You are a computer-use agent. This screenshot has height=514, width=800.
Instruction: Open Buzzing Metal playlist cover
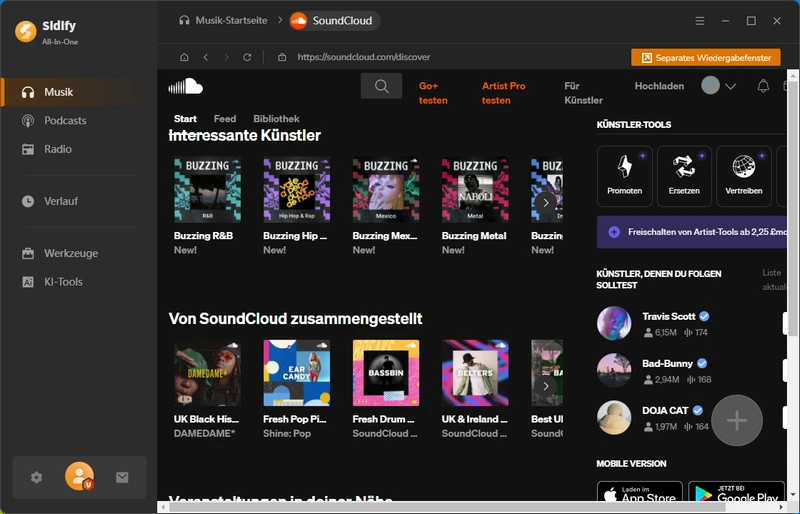475,190
